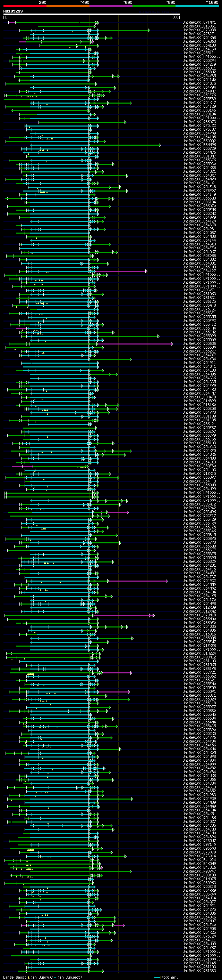The image size is (222, 980).
Task: Select hit label UniRef100_Q55FS9
Action: coord(199,99)
